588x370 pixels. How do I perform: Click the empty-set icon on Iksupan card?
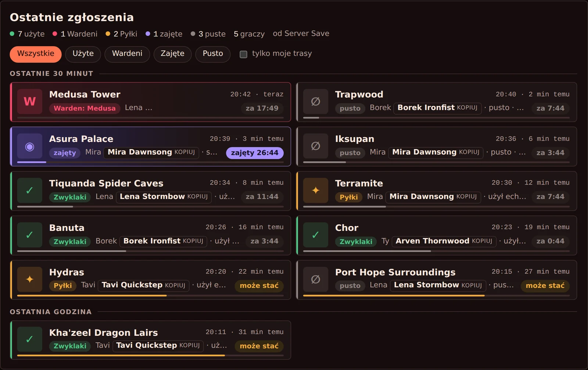point(316,146)
